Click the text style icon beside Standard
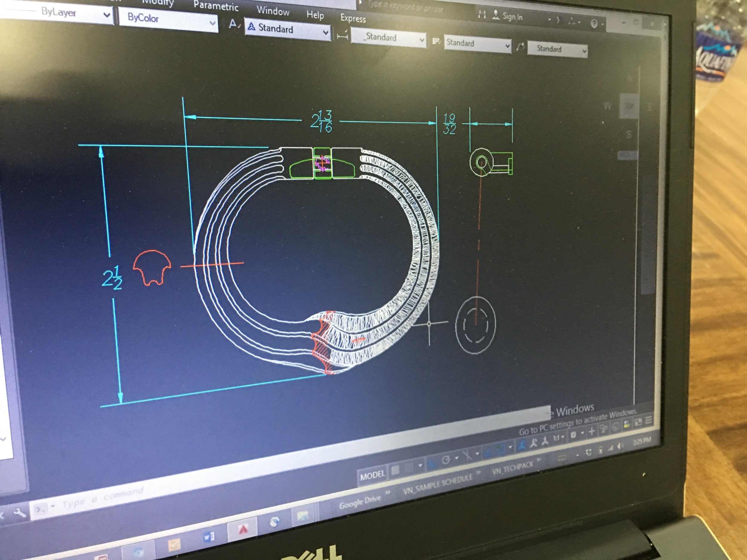This screenshot has width=747, height=560. click(x=233, y=24)
